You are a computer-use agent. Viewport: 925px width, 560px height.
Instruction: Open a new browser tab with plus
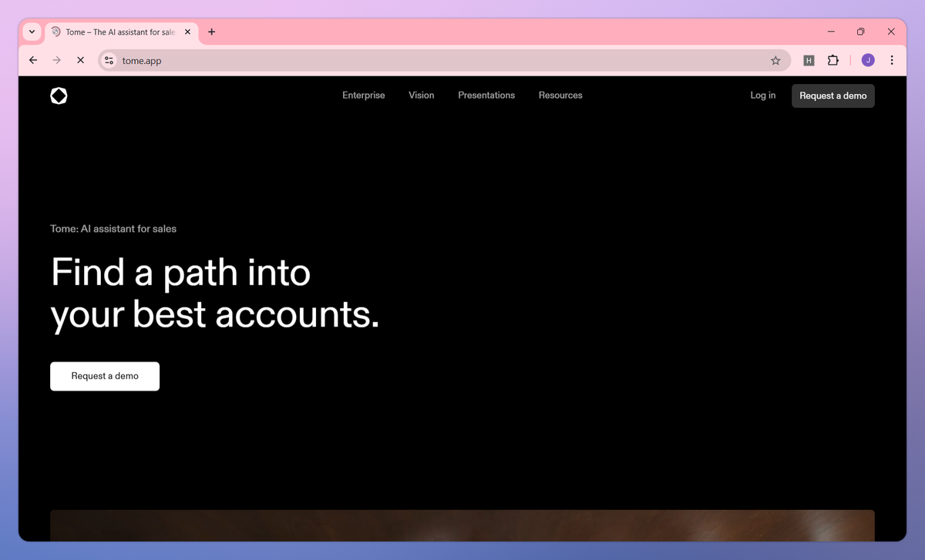(x=211, y=32)
